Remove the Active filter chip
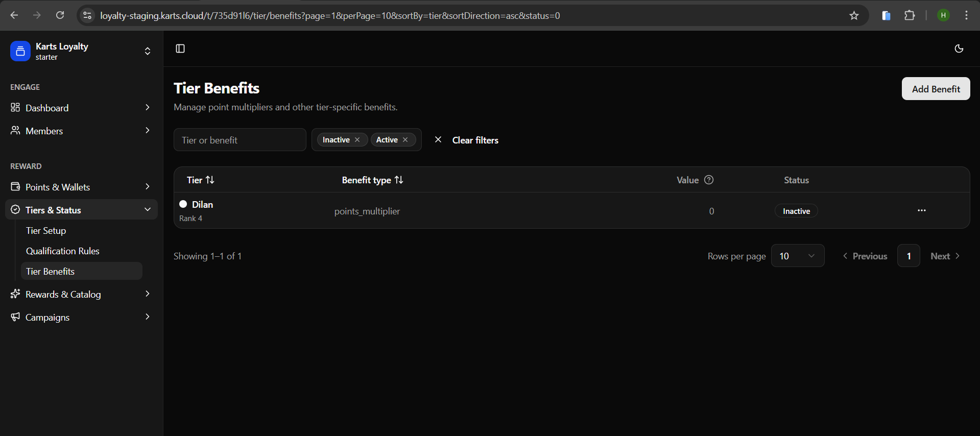Viewport: 980px width, 436px height. click(405, 140)
